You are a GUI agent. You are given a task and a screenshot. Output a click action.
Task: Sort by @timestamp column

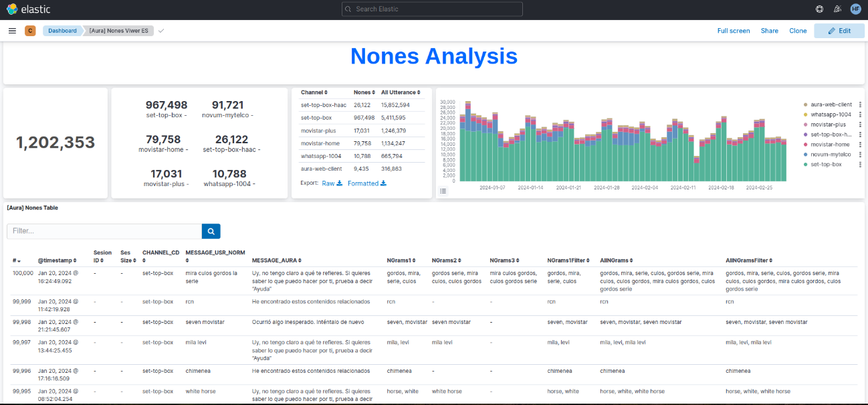[x=57, y=260]
